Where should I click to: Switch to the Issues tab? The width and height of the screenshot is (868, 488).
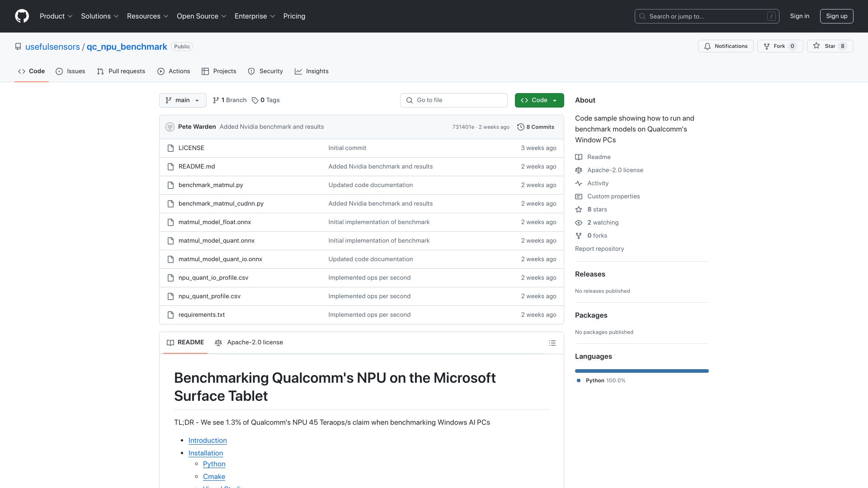[x=71, y=71]
